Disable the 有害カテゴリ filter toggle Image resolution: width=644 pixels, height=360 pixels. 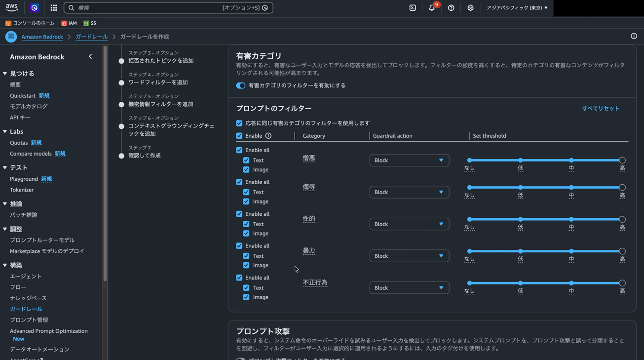241,85
